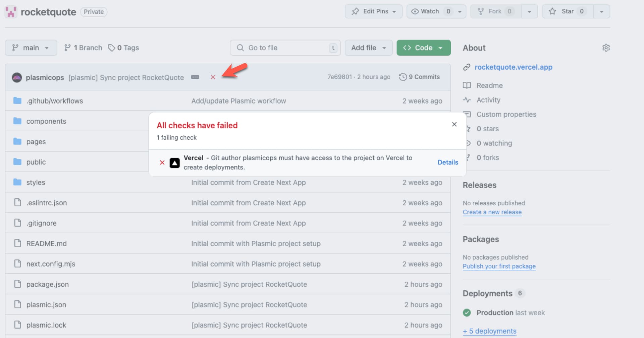644x338 pixels.
Task: Expand commit message ellipsis button
Action: [x=195, y=77]
